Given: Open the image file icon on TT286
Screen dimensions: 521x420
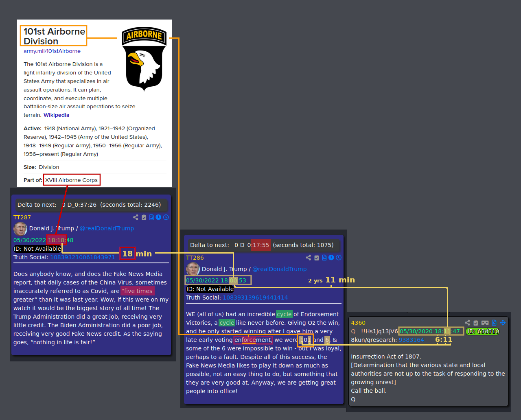Looking at the screenshot, I should click(324, 258).
